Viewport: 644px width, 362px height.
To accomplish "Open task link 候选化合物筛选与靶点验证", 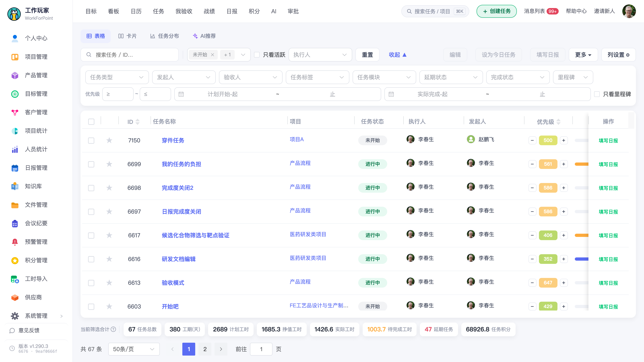I will coord(195,235).
